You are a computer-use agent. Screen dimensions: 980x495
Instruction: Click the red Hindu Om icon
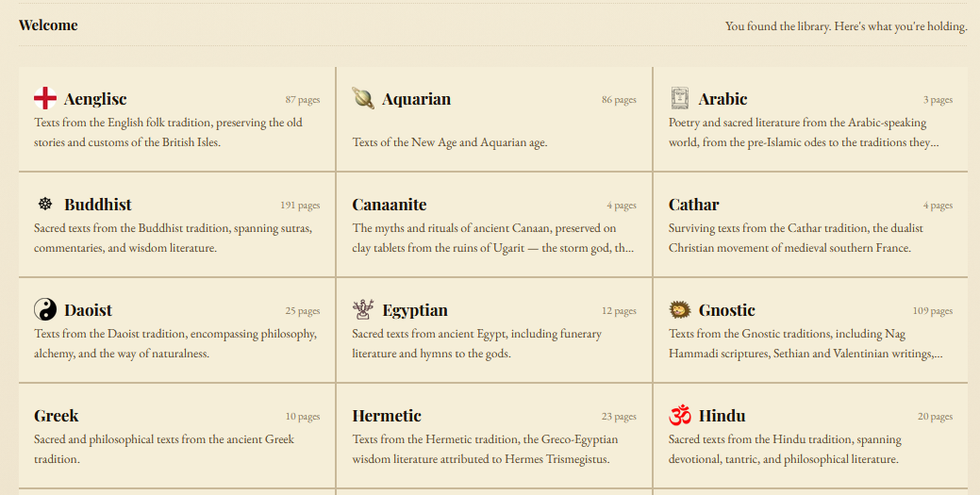pyautogui.click(x=680, y=415)
